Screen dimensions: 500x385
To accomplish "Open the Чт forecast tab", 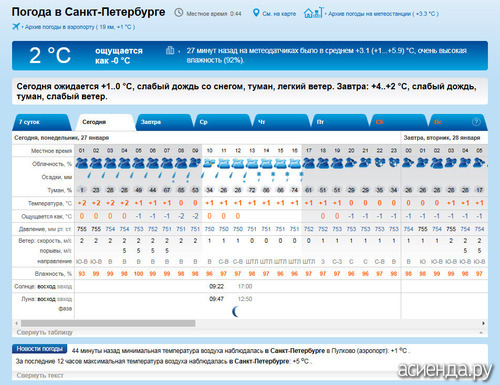I will pos(281,122).
